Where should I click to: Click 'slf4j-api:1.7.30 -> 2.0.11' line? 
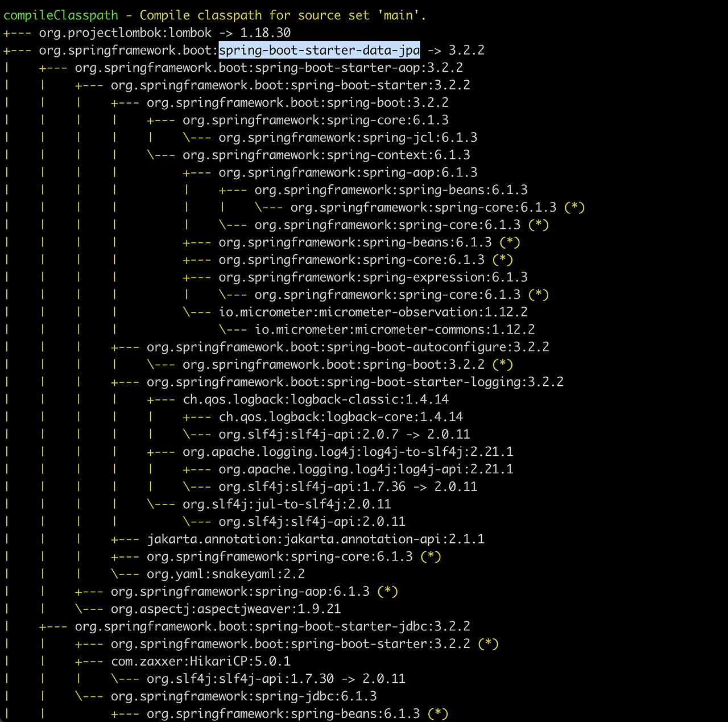[x=276, y=679]
